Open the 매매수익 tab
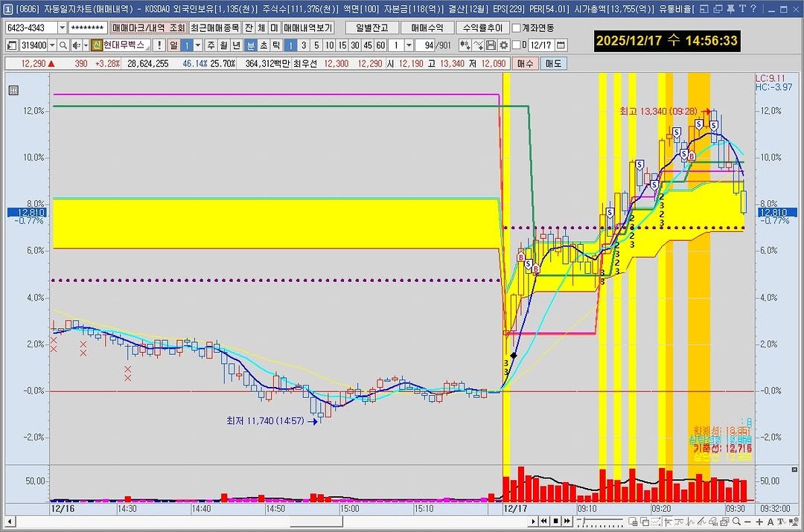This screenshot has width=804, height=532. 427,28
